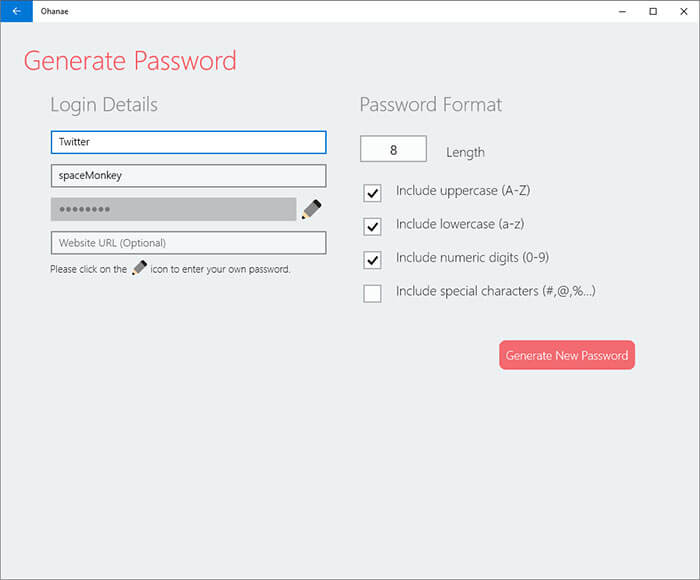Screen dimensions: 700x580
Task: Click the Include special characters label
Action: pyautogui.click(x=496, y=292)
